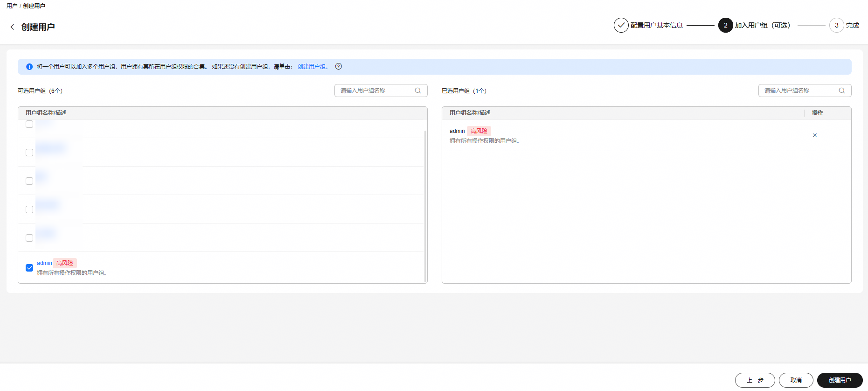Click search icon in selected groups search box
868x391 pixels.
coord(842,91)
